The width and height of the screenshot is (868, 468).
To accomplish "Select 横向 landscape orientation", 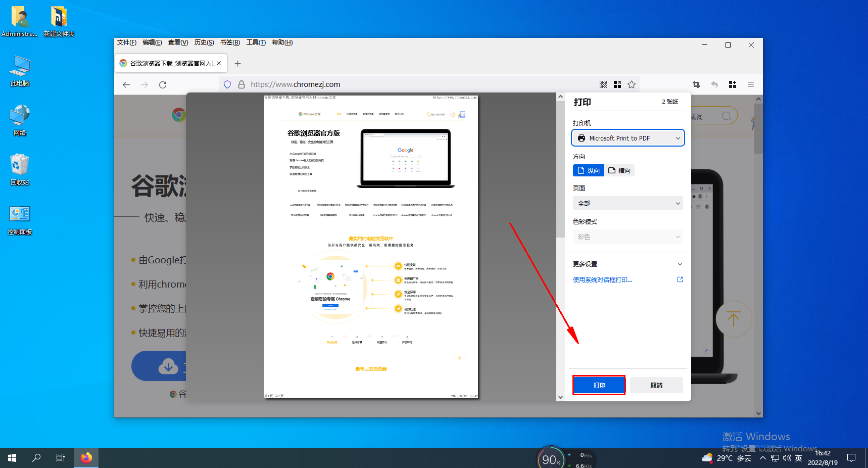I will (619, 170).
